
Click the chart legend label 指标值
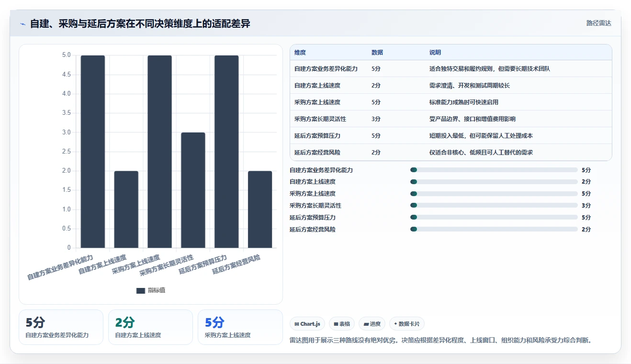[x=157, y=290]
